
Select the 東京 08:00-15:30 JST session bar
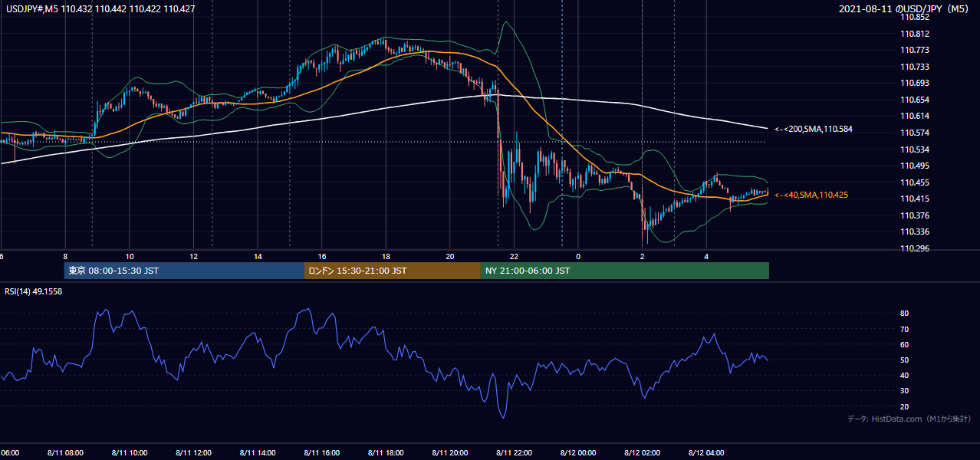[x=184, y=271]
